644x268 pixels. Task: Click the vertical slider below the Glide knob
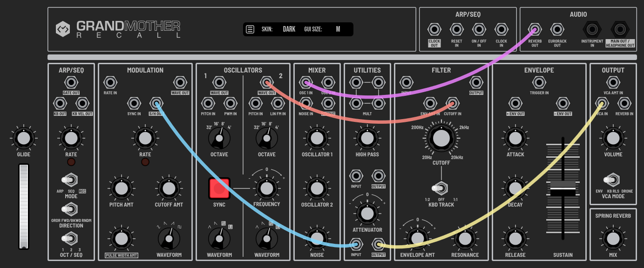click(x=24, y=206)
